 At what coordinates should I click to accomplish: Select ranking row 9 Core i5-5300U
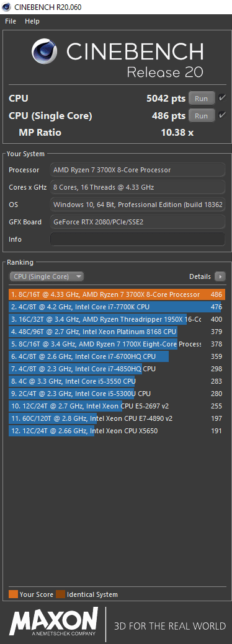117,394
